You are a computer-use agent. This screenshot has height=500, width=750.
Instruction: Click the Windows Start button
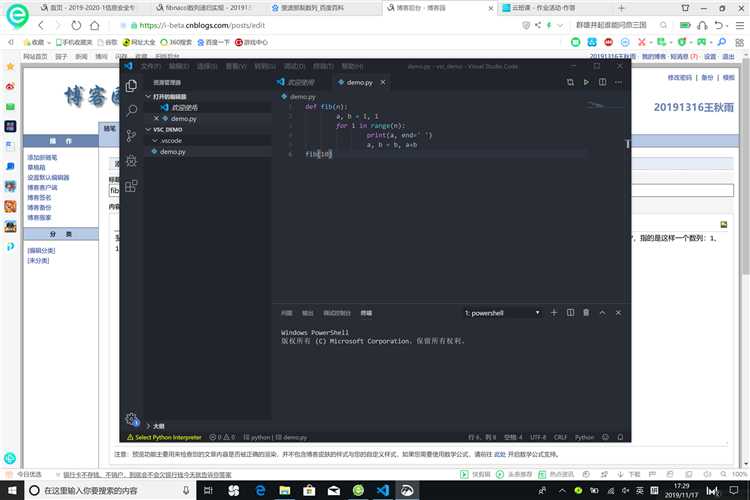pos(11,490)
